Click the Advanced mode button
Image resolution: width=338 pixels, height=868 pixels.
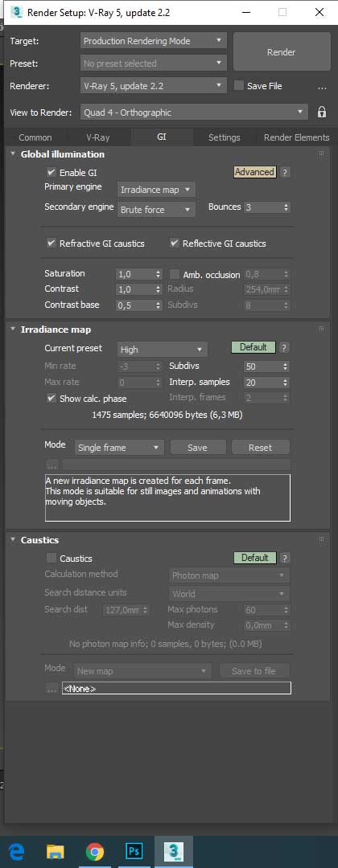[x=254, y=172]
